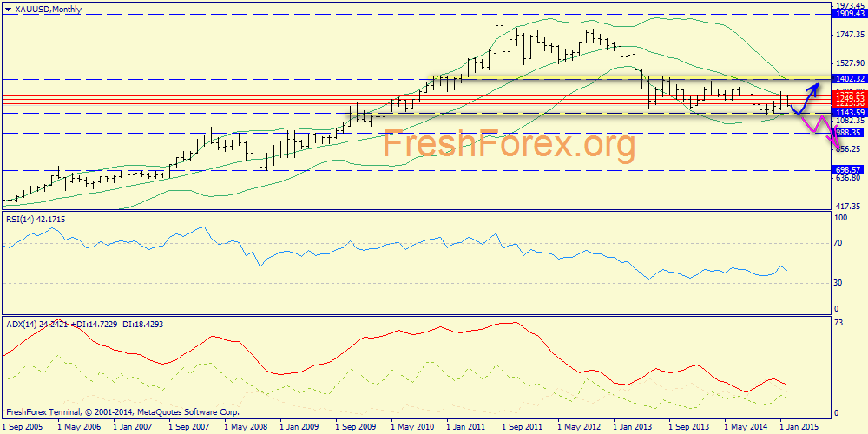868x434 pixels.
Task: Click the 1 May 2008 date marker
Action: 246,426
